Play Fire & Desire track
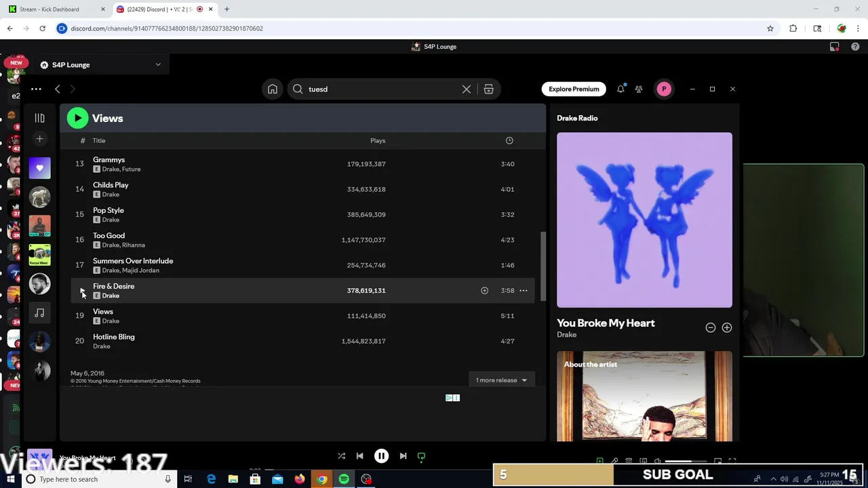Screen dimensions: 868x488 (82, 290)
